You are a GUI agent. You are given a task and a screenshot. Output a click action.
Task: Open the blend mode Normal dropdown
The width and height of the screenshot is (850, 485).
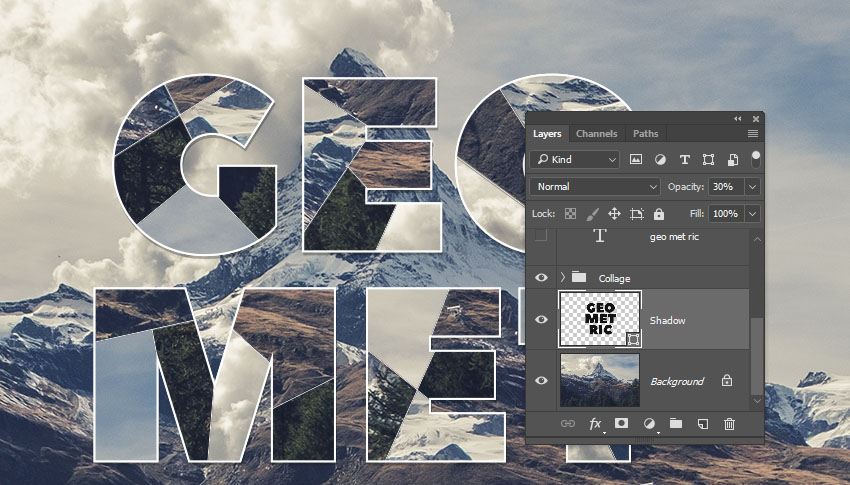tap(596, 187)
